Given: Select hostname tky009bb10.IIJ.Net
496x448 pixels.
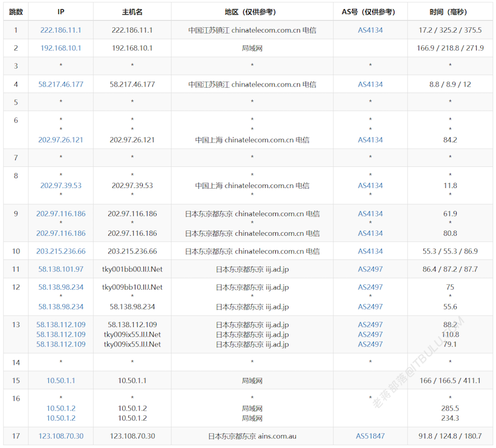Looking at the screenshot, I should coord(132,287).
